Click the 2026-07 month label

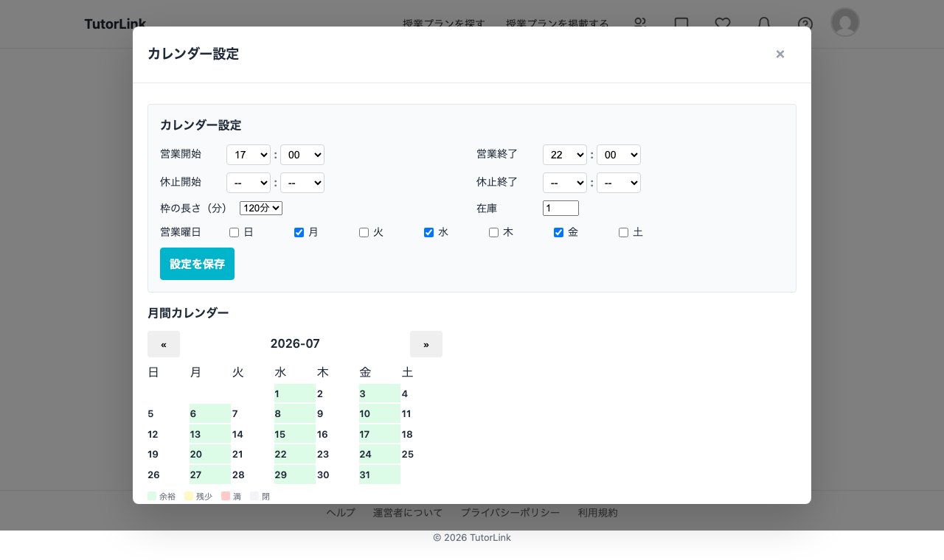coord(295,344)
